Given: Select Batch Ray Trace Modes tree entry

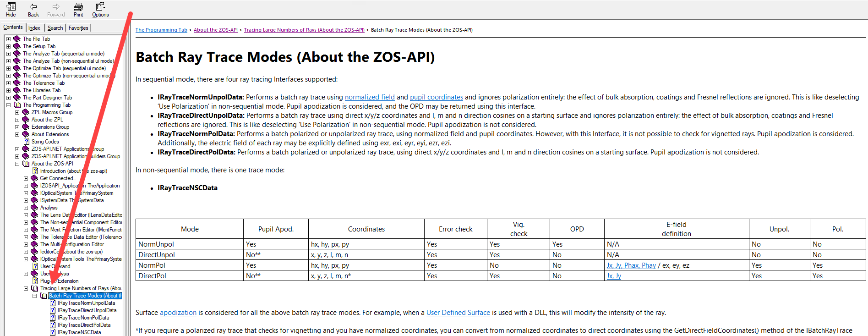Looking at the screenshot, I should [85, 296].
